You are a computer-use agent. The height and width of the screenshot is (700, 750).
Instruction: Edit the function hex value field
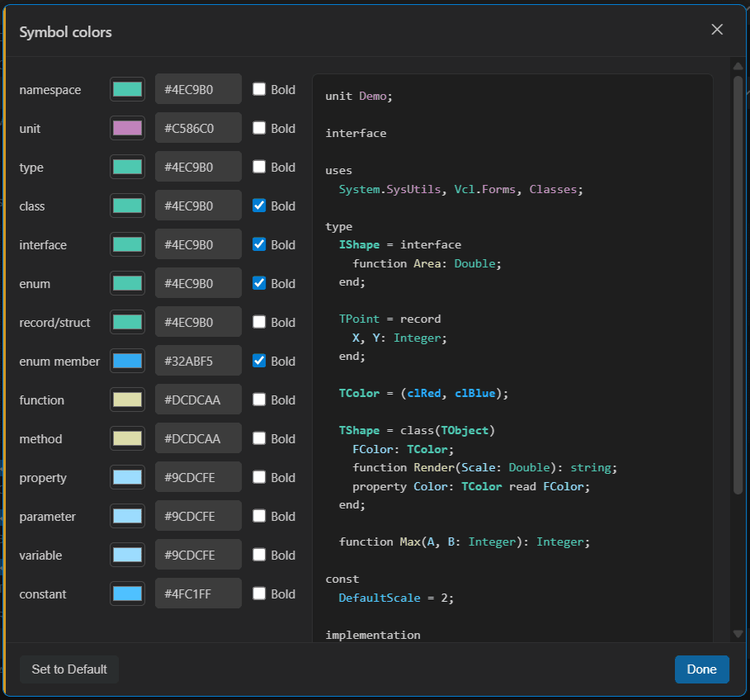tap(198, 399)
